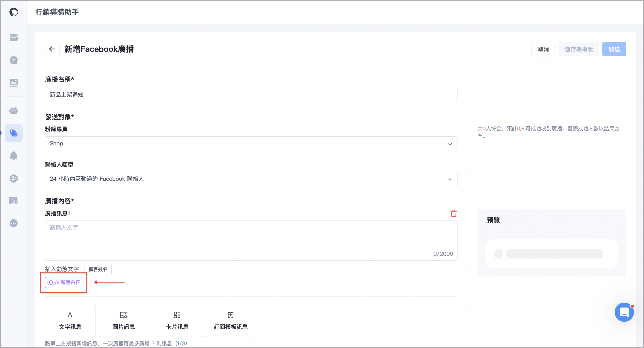This screenshot has height=348, width=644.
Task: Go back using the left arrow button
Action: 52,49
